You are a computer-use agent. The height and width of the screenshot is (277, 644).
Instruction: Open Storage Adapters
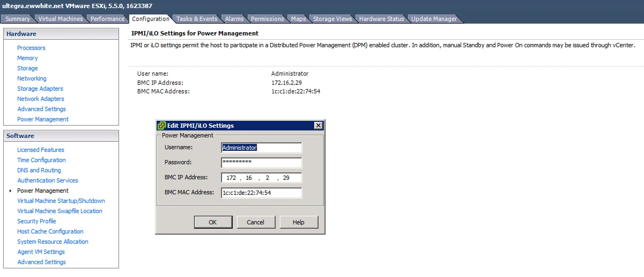(40, 89)
